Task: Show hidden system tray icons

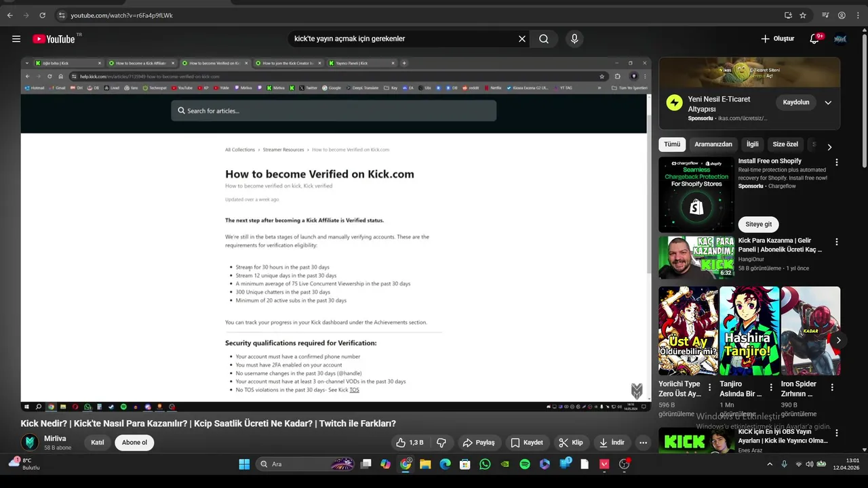Action: pyautogui.click(x=770, y=464)
